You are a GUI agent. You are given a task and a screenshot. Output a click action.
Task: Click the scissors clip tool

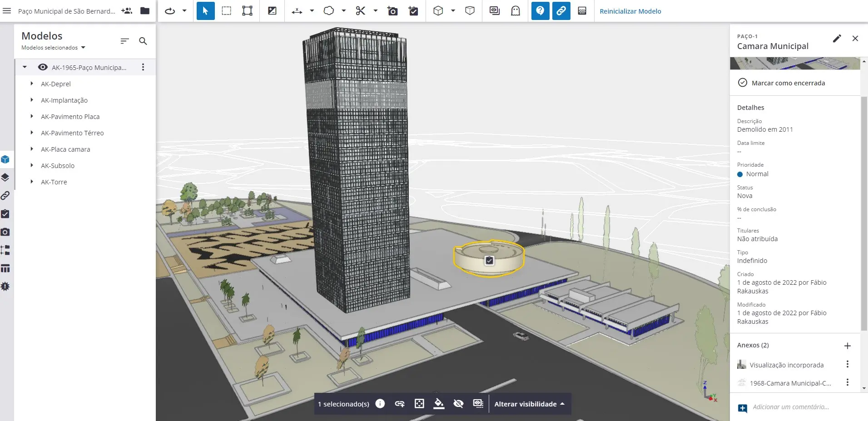point(361,11)
